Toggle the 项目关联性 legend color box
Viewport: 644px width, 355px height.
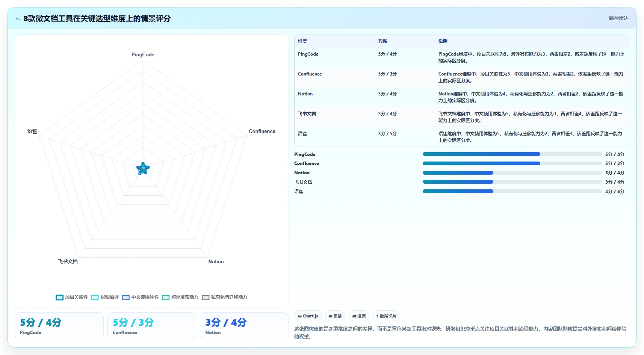(59, 298)
